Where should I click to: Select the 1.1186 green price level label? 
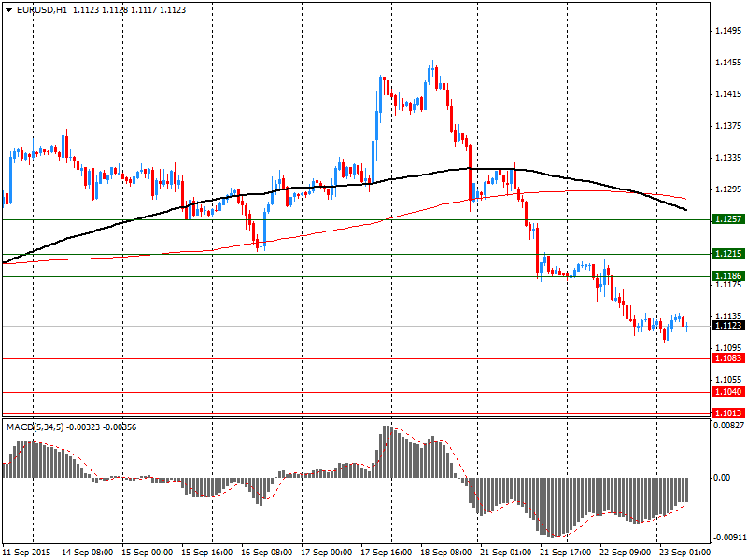click(x=729, y=275)
